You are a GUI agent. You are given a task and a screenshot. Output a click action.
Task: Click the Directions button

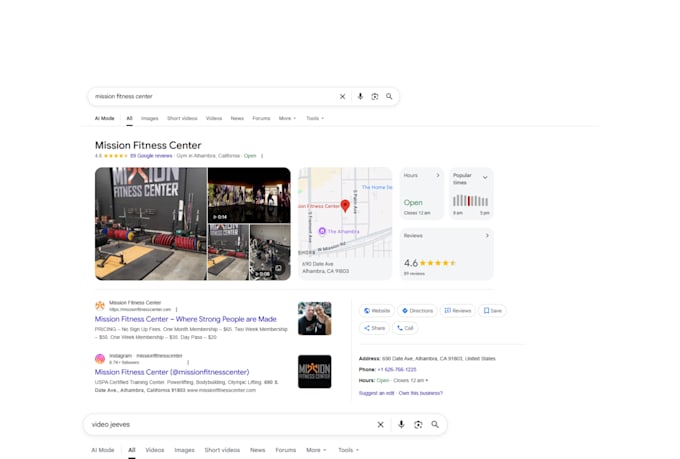[x=417, y=311]
